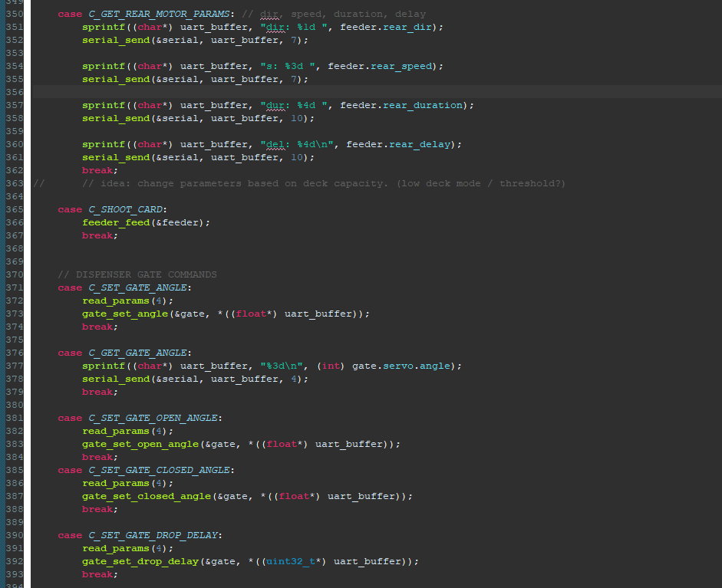Click the gate_set_drop_delay function call
The image size is (722, 588).
140,562
